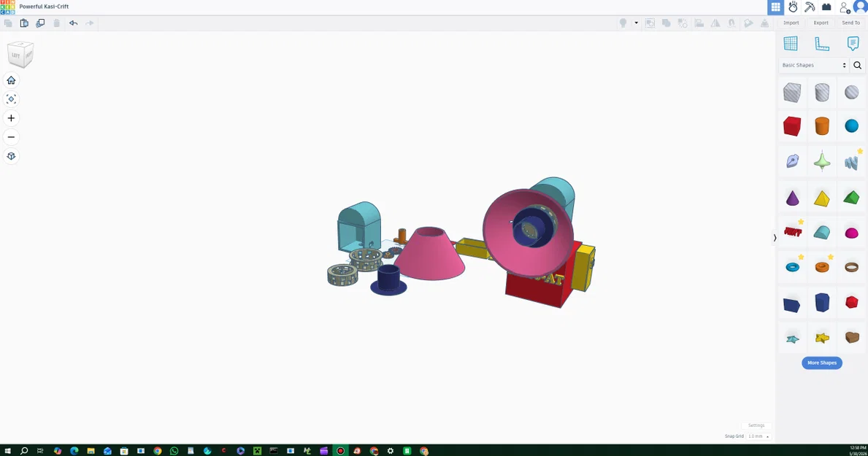The image size is (868, 456).
Task: Open the Snap Grid 1.0 mm dropdown
Action: point(759,436)
